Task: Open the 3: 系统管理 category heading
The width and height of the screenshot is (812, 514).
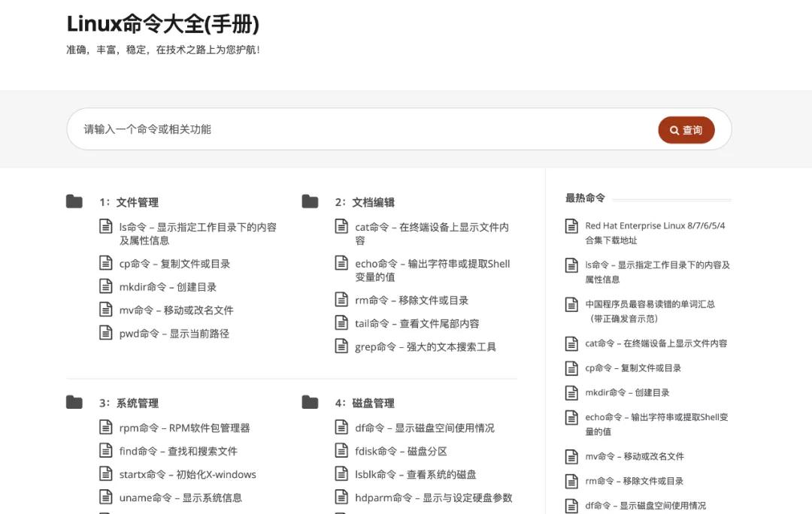Action: pyautogui.click(x=129, y=403)
